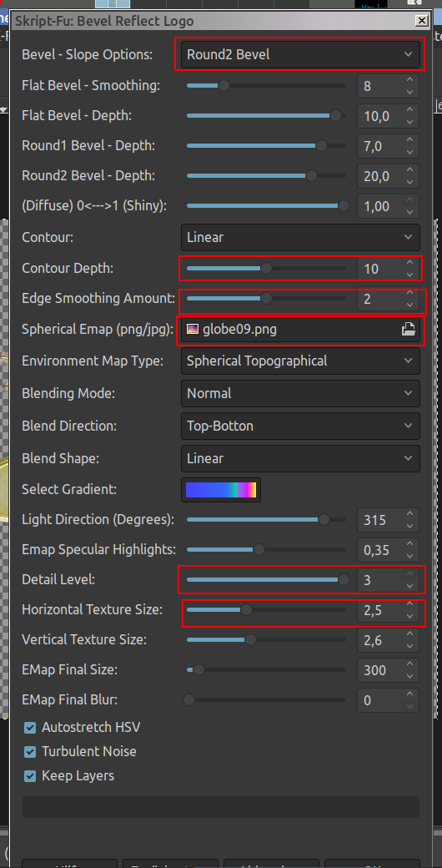This screenshot has width=442, height=868.
Task: Decrease Light Direction with down arrow
Action: [x=409, y=526]
